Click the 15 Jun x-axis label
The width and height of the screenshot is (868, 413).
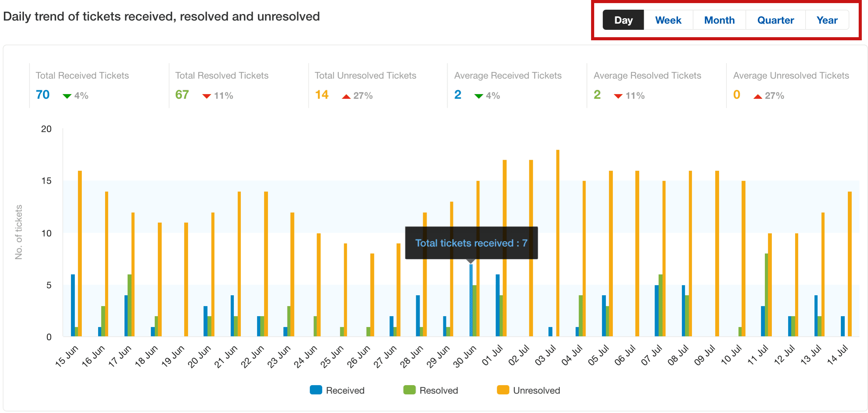point(67,356)
